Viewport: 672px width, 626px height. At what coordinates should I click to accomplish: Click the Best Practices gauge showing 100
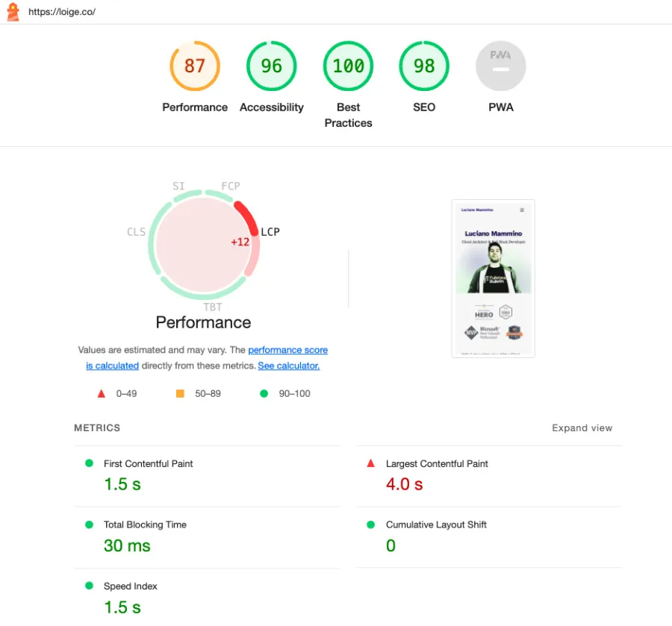pos(348,66)
